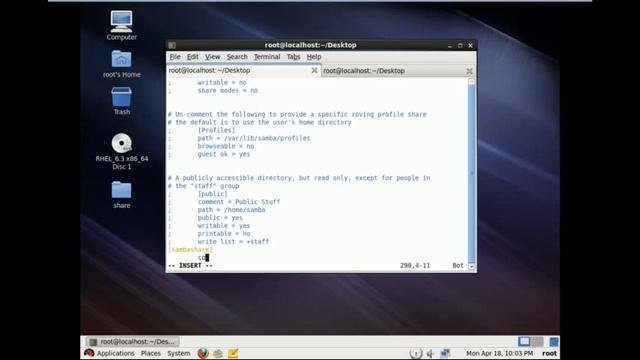Open the Help menu
This screenshot has height=360, width=640.
tap(314, 57)
